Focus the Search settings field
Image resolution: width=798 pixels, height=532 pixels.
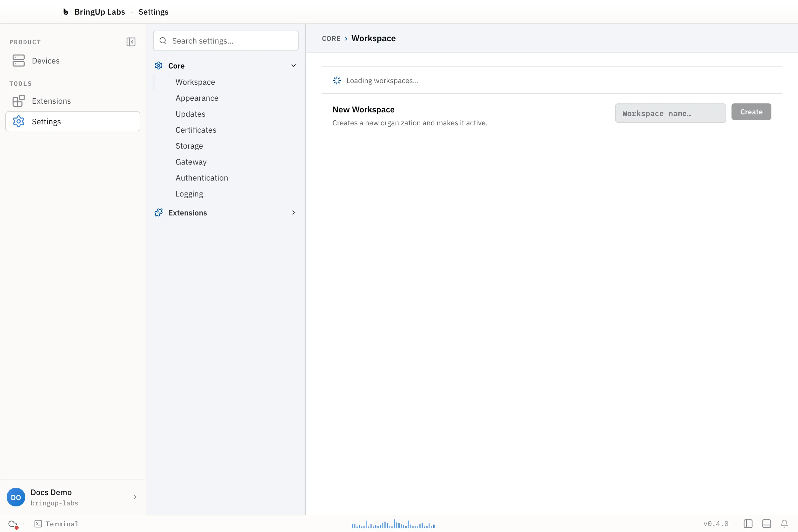point(226,41)
